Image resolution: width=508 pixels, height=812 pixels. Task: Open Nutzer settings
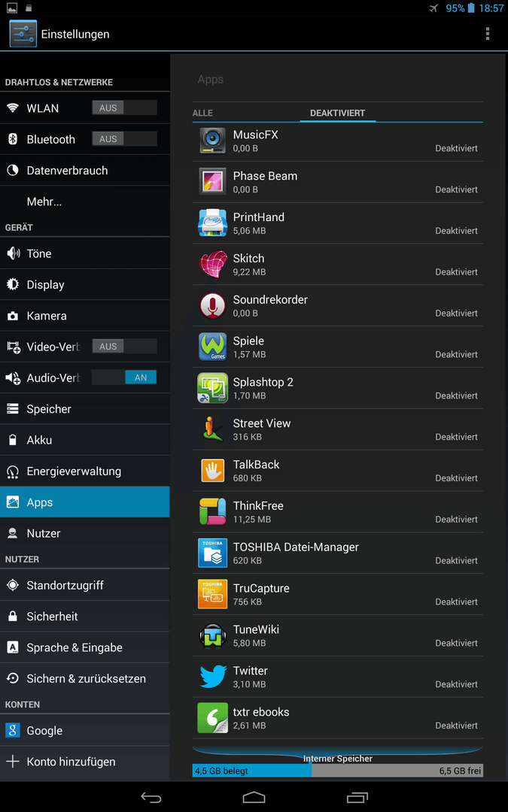85,533
